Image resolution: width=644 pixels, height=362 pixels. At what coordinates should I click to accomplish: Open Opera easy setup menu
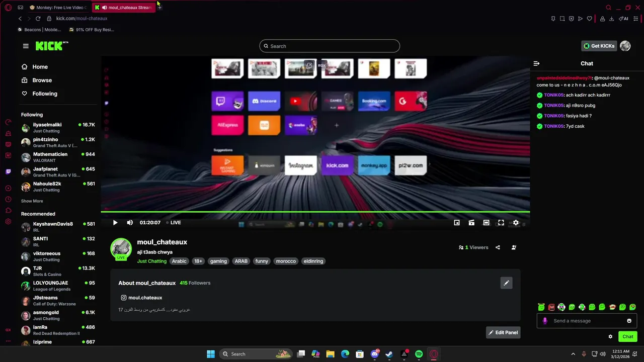pos(636,19)
